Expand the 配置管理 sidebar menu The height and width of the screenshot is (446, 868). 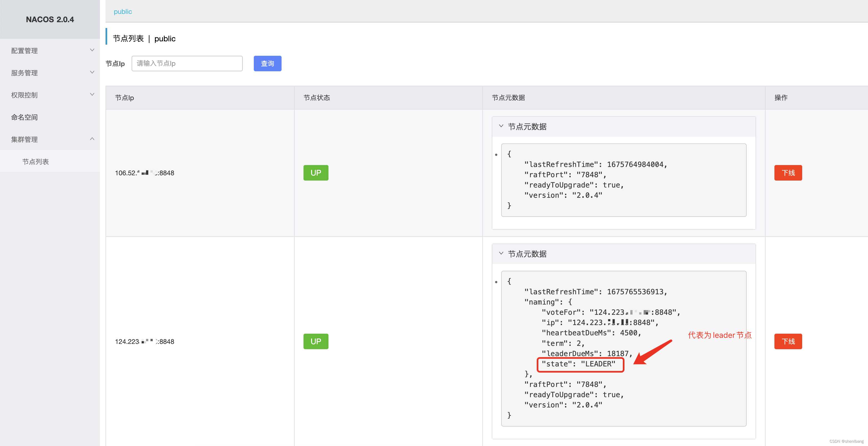(x=50, y=50)
